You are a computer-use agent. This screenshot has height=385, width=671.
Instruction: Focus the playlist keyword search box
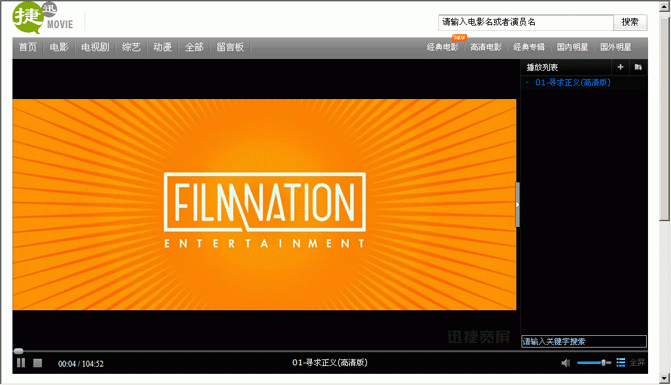click(x=584, y=341)
